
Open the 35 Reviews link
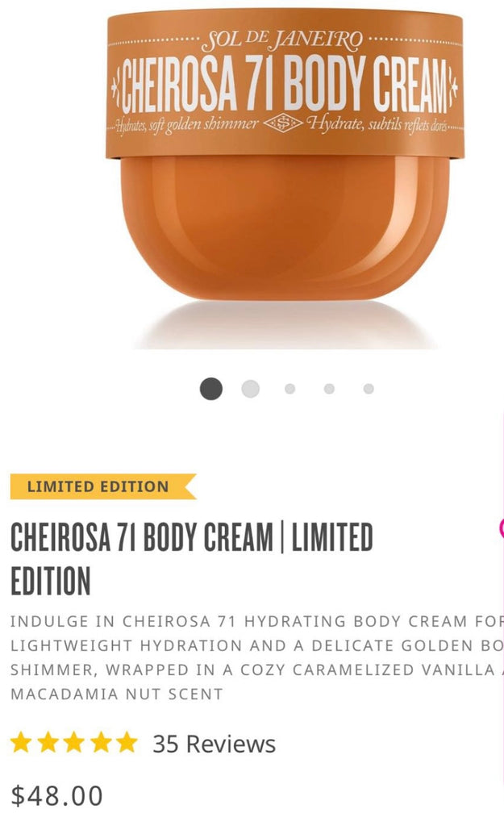coord(214,744)
